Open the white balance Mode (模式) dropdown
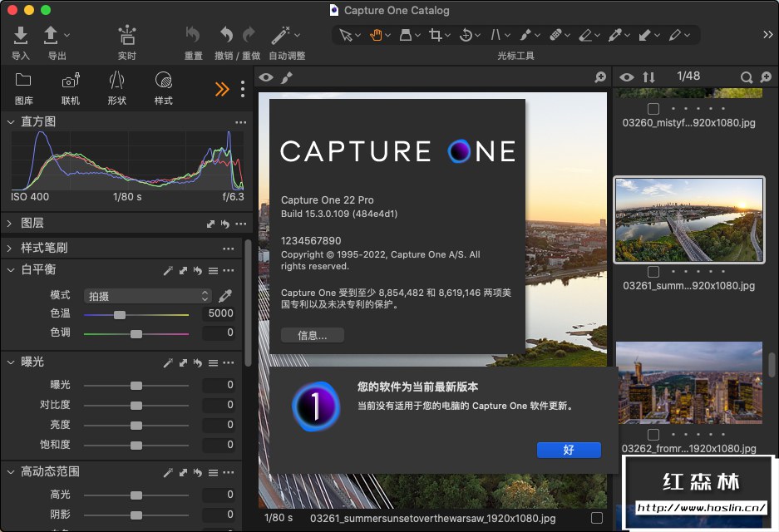This screenshot has width=779, height=532. [148, 296]
